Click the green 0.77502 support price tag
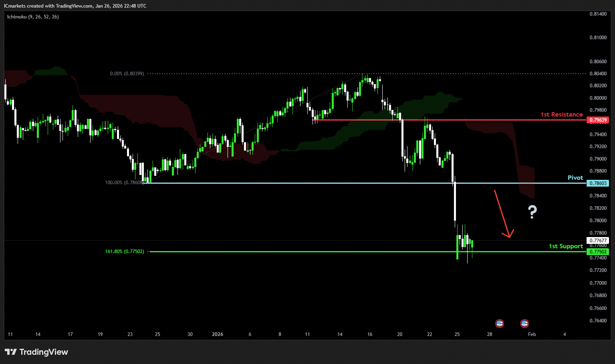The height and width of the screenshot is (364, 615). point(597,252)
